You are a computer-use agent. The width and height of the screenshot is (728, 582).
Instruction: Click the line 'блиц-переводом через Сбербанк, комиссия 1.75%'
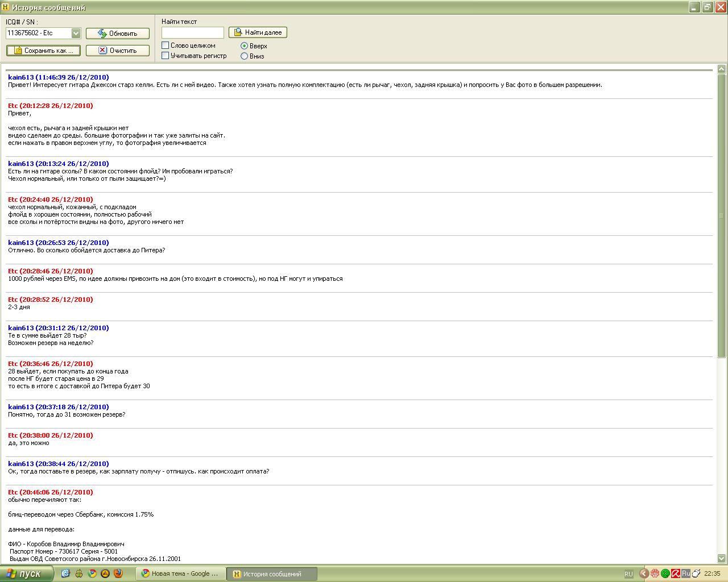pos(81,514)
